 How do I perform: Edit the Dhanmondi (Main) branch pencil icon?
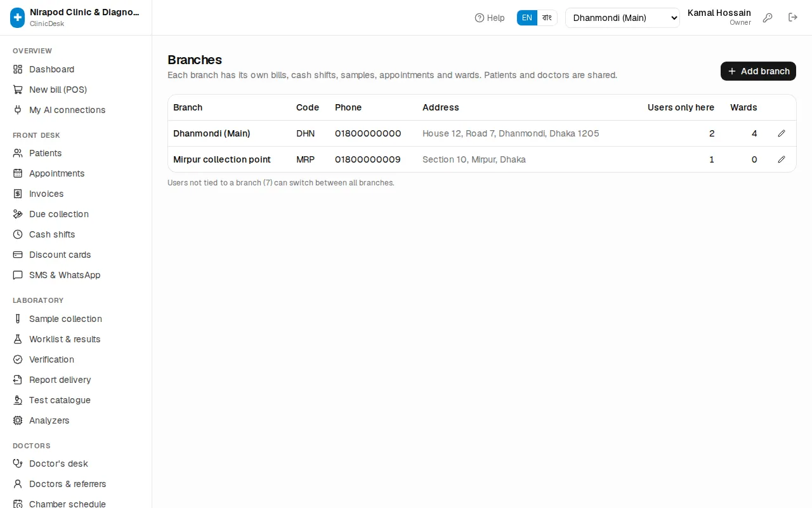coord(782,133)
